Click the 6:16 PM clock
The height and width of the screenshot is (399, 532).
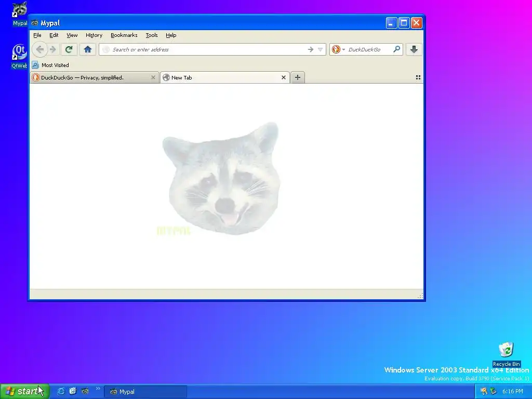[x=513, y=391]
